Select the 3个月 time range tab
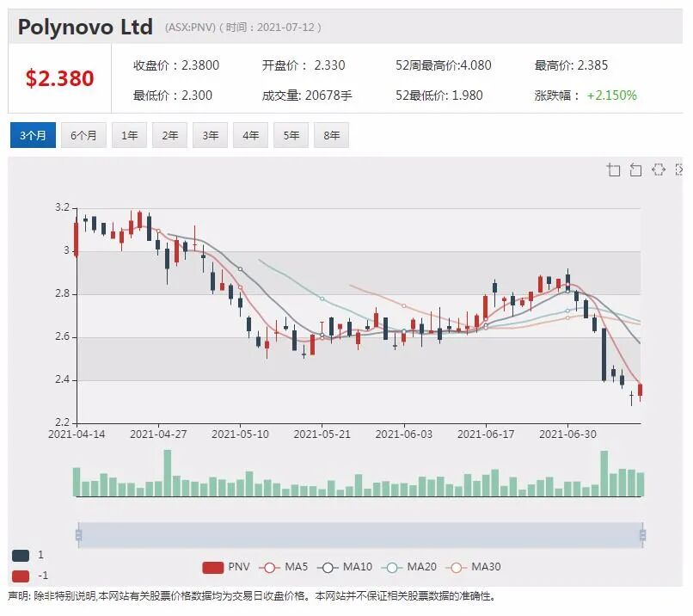693x616 pixels. pos(33,135)
